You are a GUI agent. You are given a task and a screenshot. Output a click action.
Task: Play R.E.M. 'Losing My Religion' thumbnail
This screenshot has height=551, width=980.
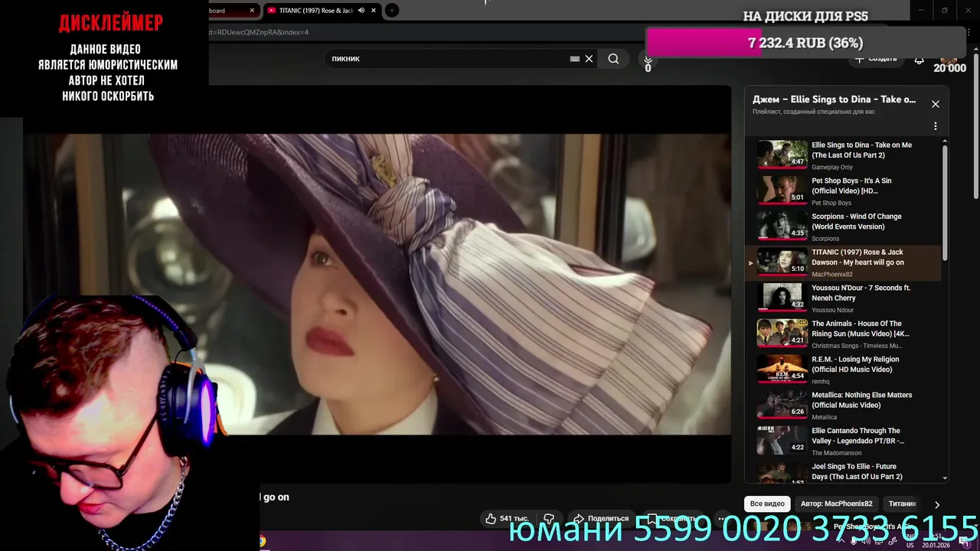point(782,368)
